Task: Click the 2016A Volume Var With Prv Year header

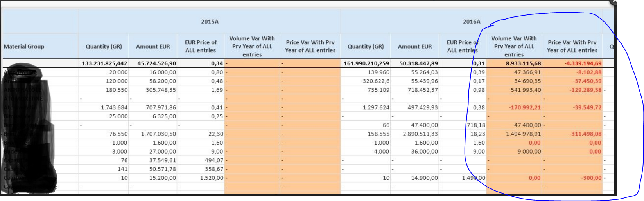Action: 514,47
